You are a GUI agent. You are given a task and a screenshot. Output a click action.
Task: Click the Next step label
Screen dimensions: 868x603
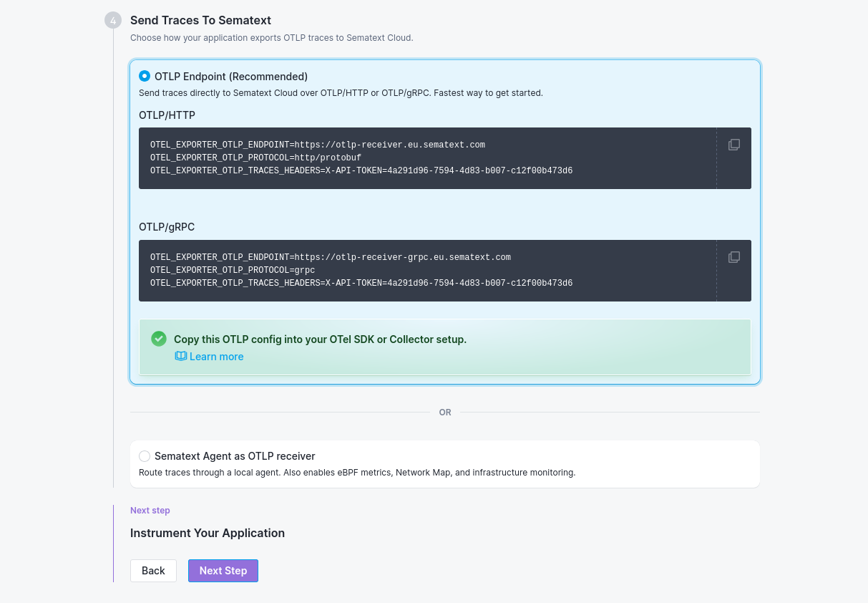tap(150, 511)
